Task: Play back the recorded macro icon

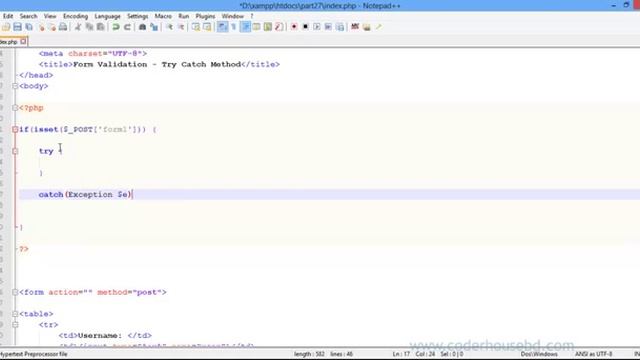Action: 317,27
